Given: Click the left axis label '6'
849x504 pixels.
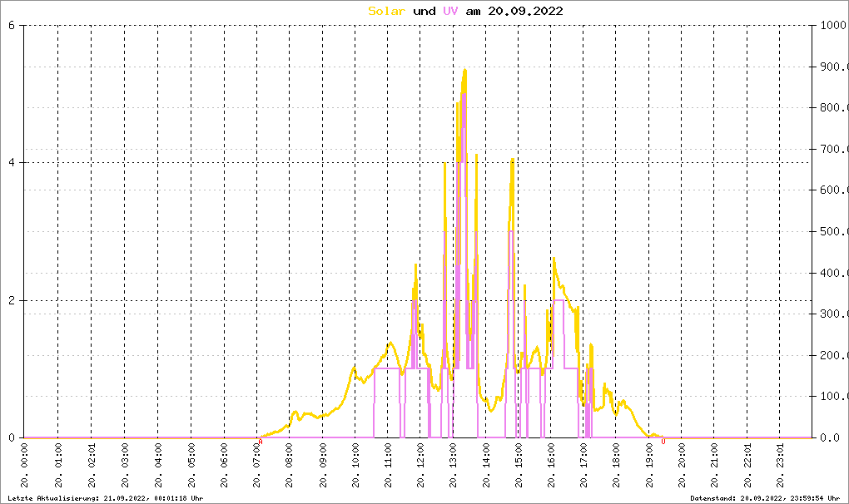Looking at the screenshot, I should pyautogui.click(x=12, y=25).
